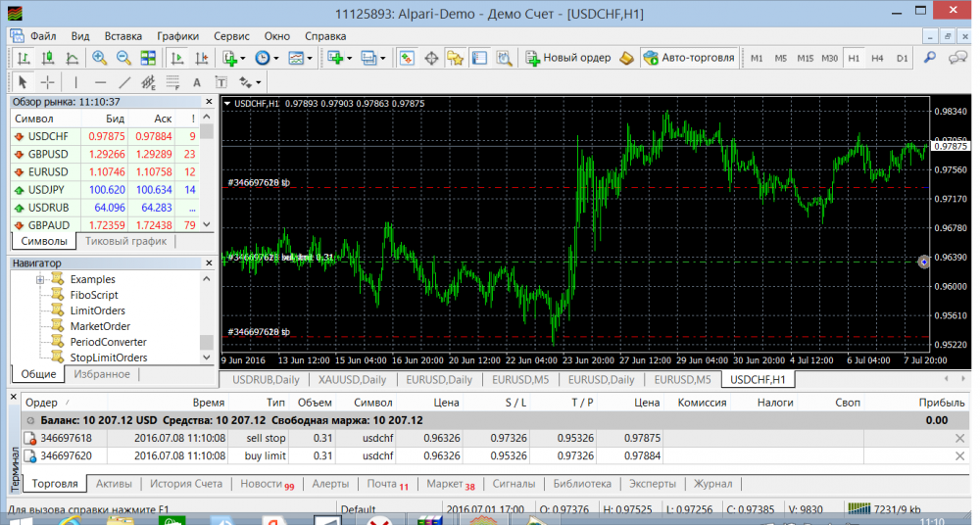Open MetaEditor yellow book icon
This screenshot has width=980, height=525.
coord(627,58)
